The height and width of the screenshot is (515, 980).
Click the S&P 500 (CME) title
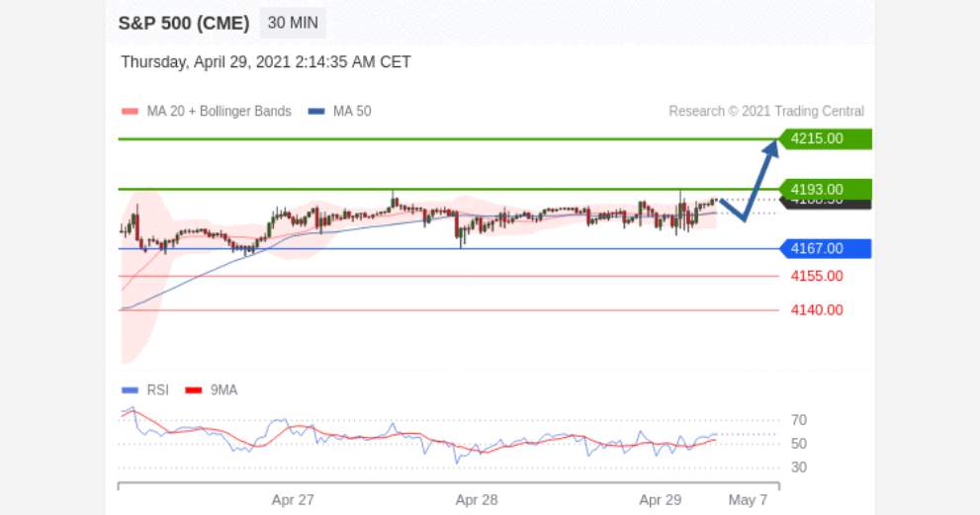click(184, 23)
